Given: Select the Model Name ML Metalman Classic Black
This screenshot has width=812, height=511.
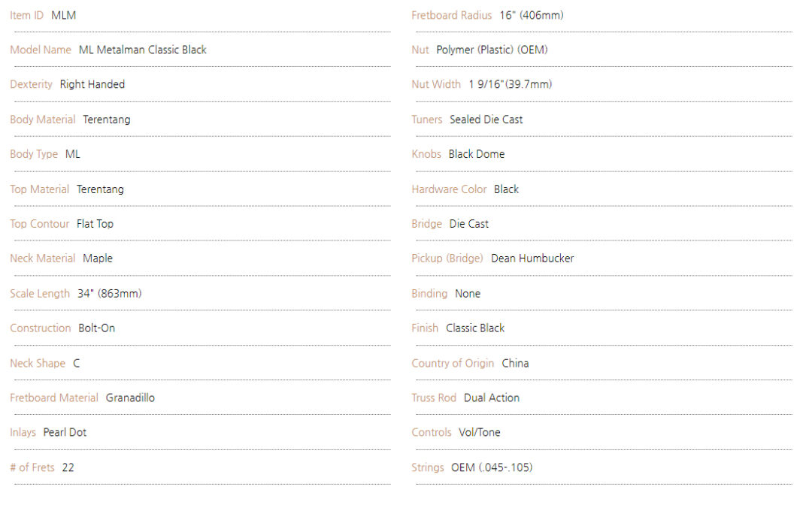Looking at the screenshot, I should [x=142, y=50].
